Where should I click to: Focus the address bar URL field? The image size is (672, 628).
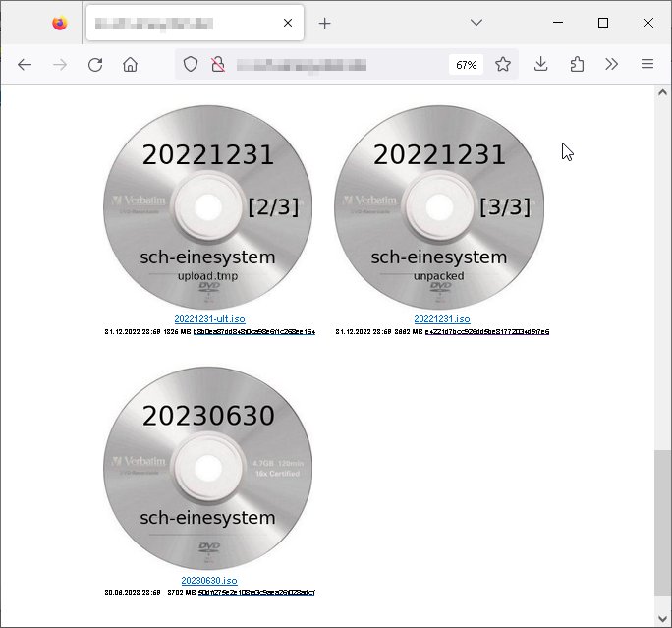tap(334, 65)
